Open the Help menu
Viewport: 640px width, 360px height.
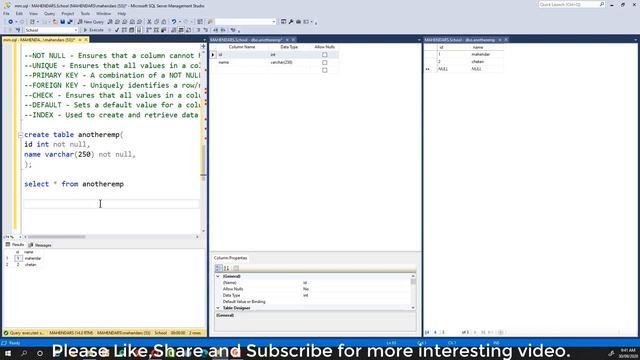[x=122, y=13]
